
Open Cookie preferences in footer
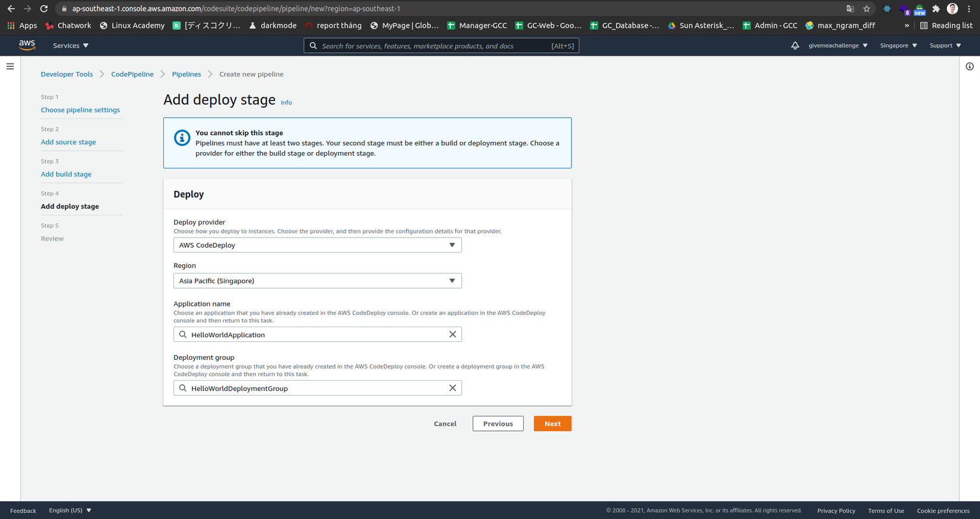pos(943,511)
